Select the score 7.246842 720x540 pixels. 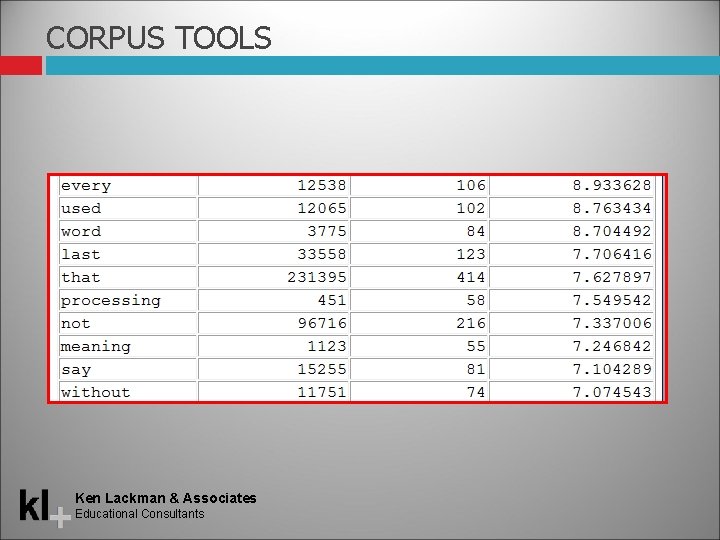click(612, 346)
